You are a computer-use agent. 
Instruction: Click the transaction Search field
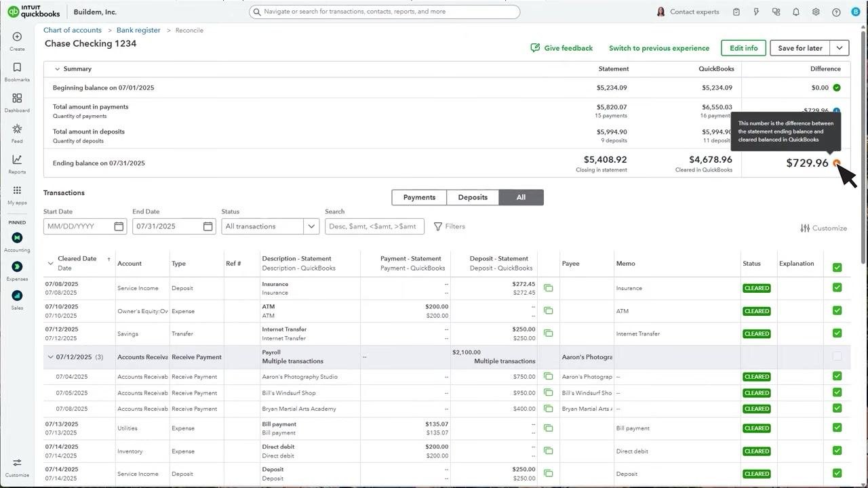tap(375, 226)
